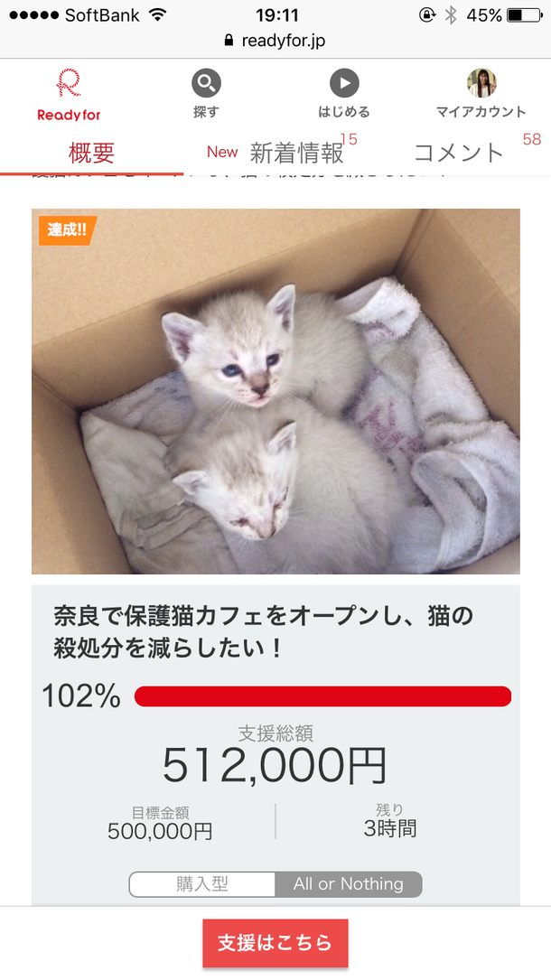This screenshot has width=551, height=980.
Task: Tap the 達成!! achievement badge
Action: (x=66, y=229)
